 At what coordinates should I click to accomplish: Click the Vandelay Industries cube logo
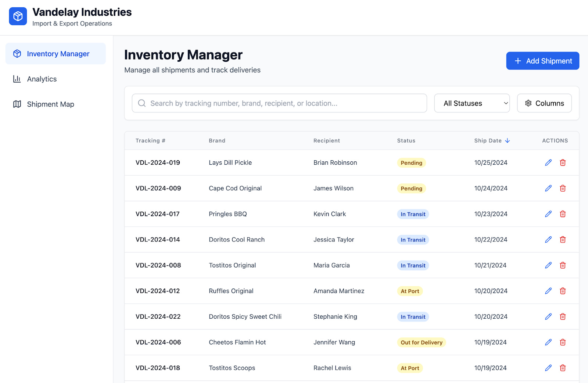(x=18, y=16)
